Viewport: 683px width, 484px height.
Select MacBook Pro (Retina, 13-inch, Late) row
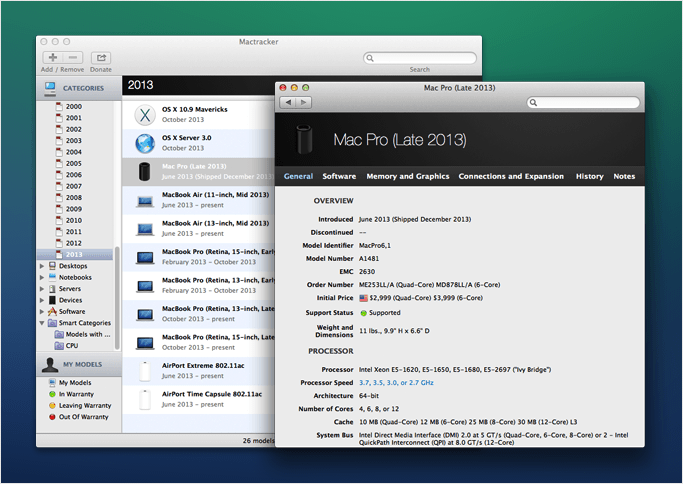tap(198, 314)
